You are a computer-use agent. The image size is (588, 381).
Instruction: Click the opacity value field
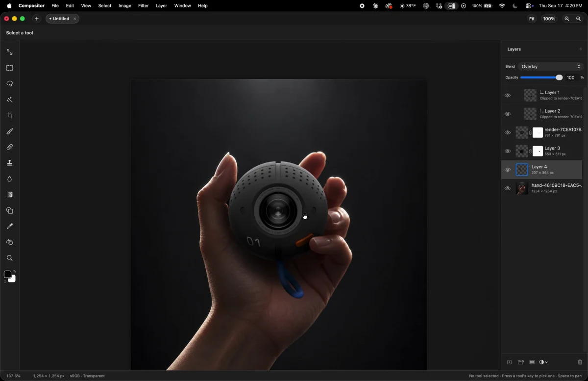[571, 77]
